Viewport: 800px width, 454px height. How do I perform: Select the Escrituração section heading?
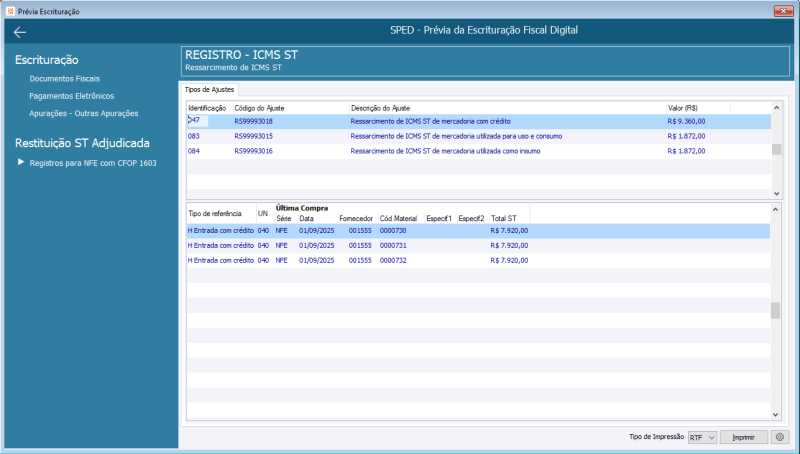pos(46,60)
